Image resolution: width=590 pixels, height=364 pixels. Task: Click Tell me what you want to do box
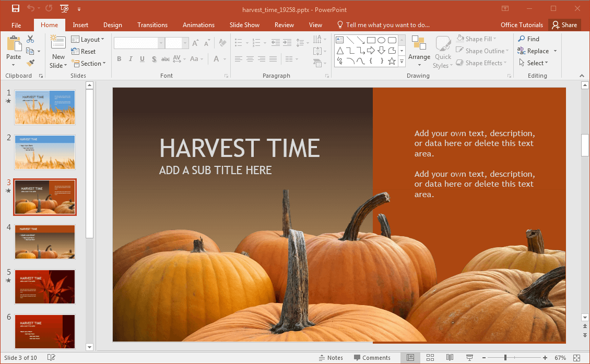(x=383, y=25)
